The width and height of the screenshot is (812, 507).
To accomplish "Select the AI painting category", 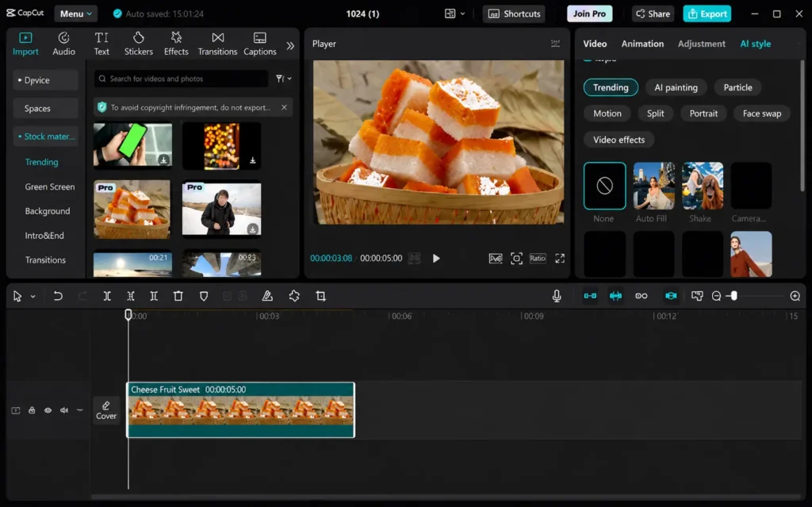I will [x=676, y=87].
